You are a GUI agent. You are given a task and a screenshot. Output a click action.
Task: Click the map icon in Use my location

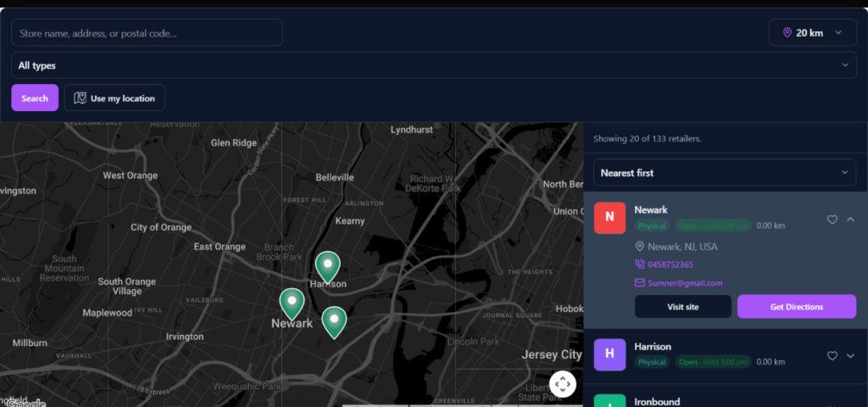point(81,98)
